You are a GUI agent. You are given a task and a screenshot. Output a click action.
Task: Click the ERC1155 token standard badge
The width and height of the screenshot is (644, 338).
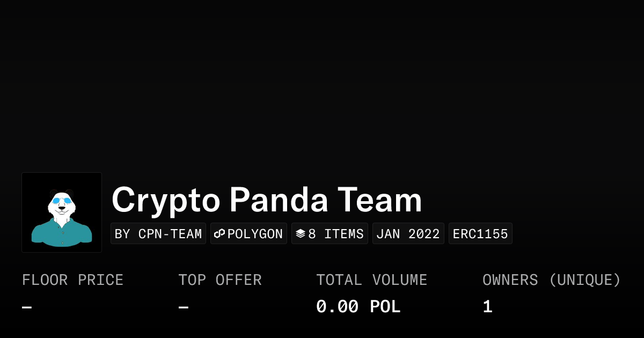pos(480,234)
